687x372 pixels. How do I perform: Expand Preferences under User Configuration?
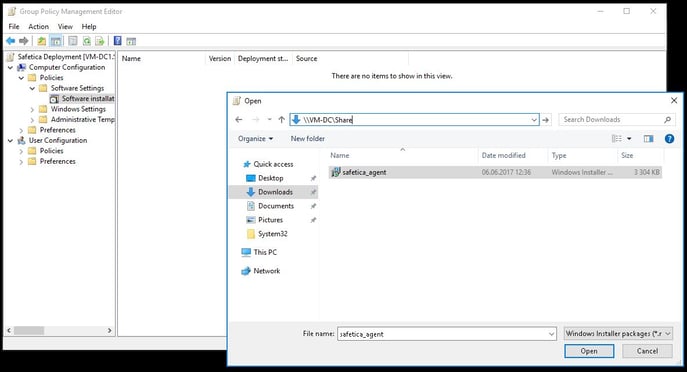tap(21, 162)
